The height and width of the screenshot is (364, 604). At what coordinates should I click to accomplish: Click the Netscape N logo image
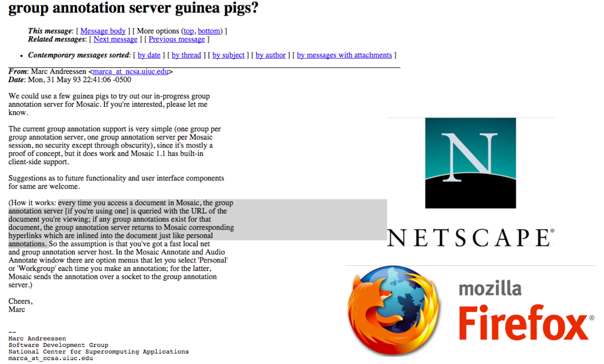coord(470,163)
